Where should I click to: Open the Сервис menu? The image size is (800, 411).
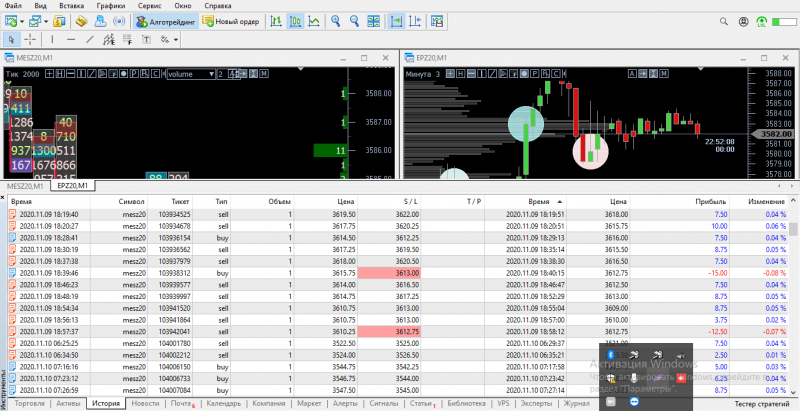(149, 6)
